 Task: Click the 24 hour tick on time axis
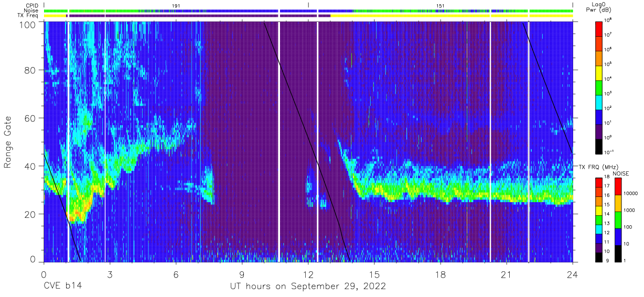pos(573,274)
